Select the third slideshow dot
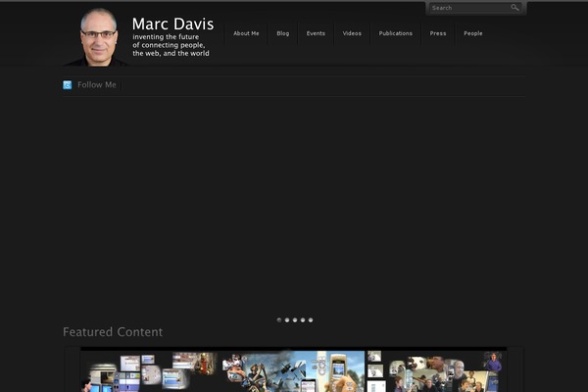The image size is (588, 392). [x=295, y=320]
